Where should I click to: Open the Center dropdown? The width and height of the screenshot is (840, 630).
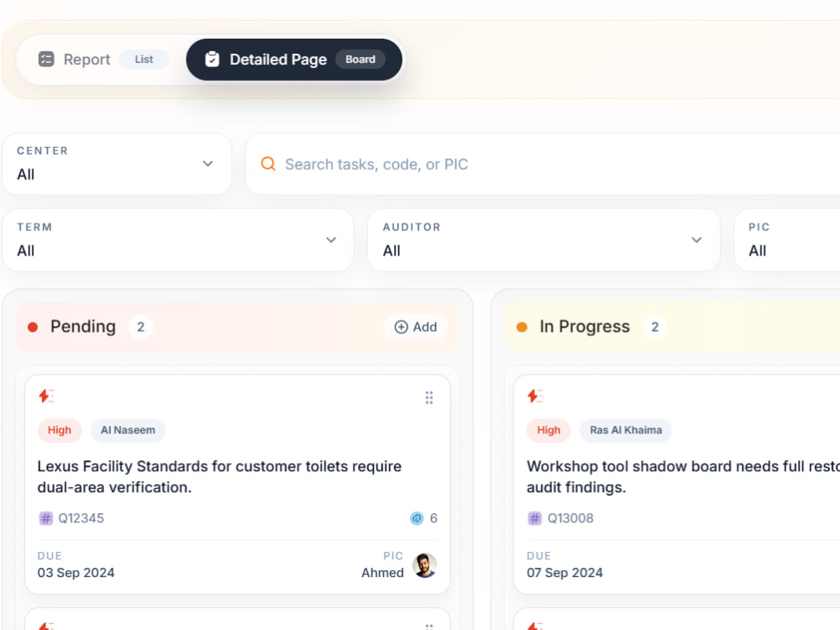pos(117,164)
